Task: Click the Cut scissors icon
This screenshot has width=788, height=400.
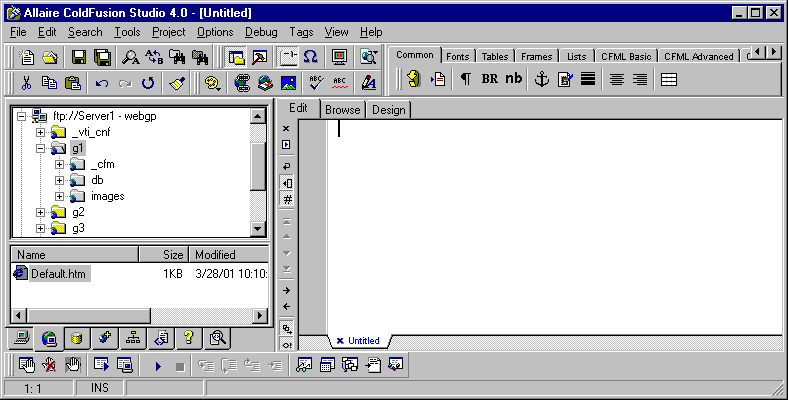Action: (x=26, y=83)
